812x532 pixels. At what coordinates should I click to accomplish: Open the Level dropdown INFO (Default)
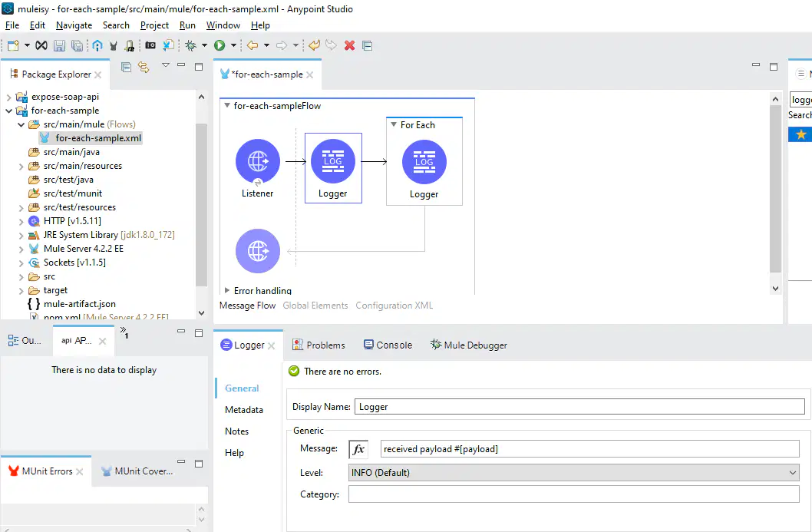574,472
